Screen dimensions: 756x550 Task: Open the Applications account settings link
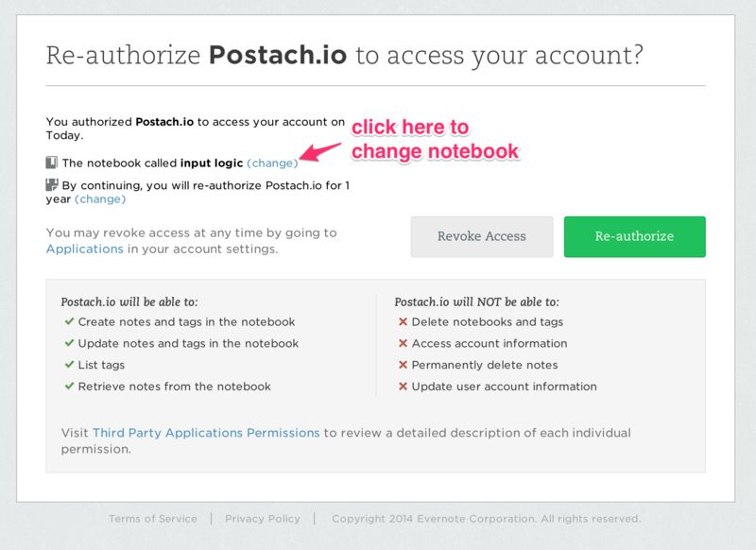[85, 249]
